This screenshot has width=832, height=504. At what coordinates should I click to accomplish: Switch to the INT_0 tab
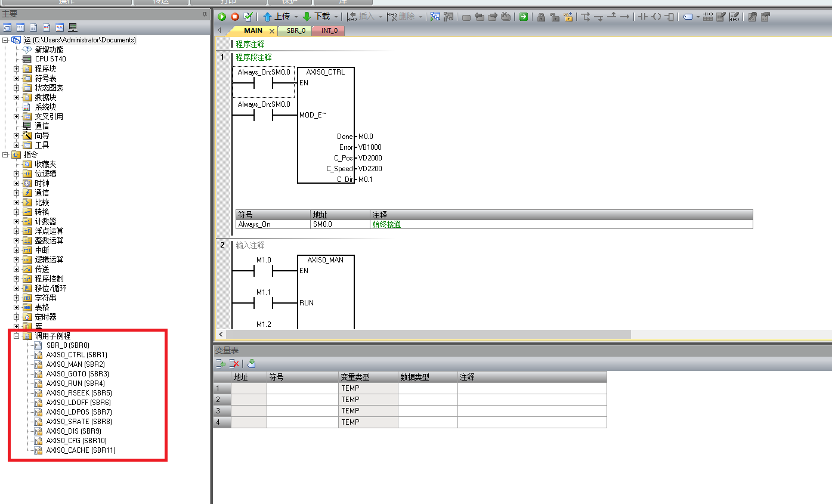point(329,30)
